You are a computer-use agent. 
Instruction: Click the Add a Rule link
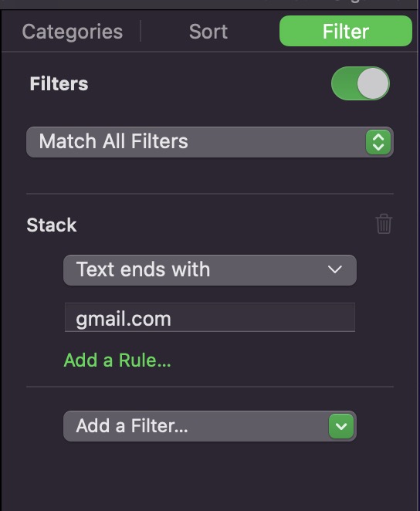point(117,360)
